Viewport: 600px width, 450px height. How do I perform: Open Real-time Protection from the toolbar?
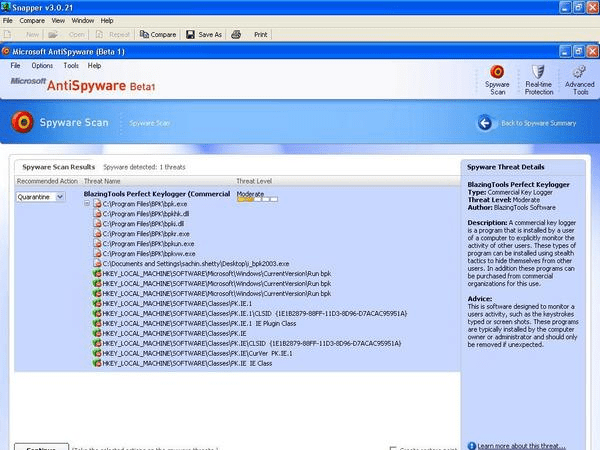click(538, 73)
